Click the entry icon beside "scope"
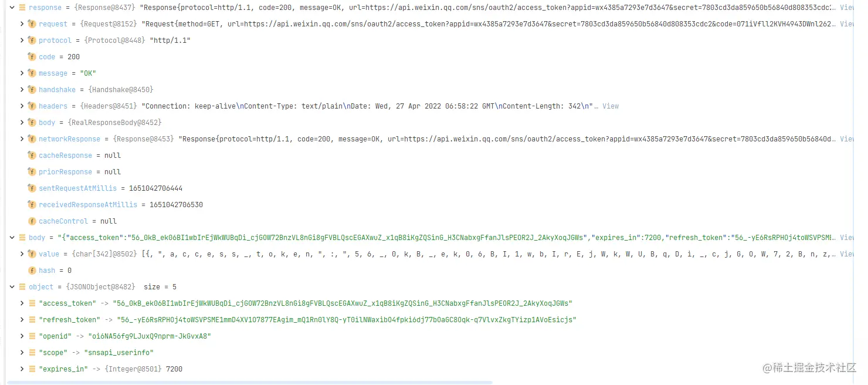This screenshot has width=868, height=385. (32, 353)
